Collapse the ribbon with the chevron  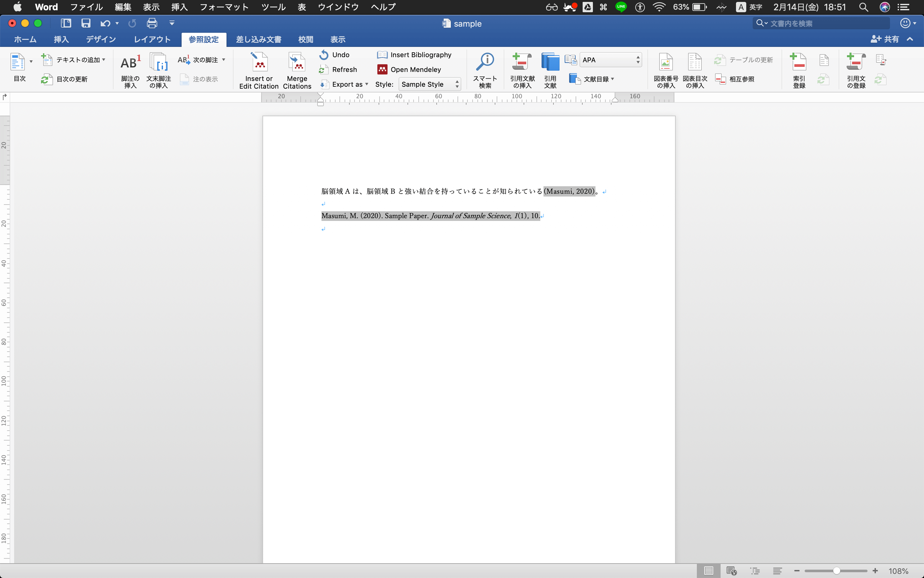click(x=910, y=39)
